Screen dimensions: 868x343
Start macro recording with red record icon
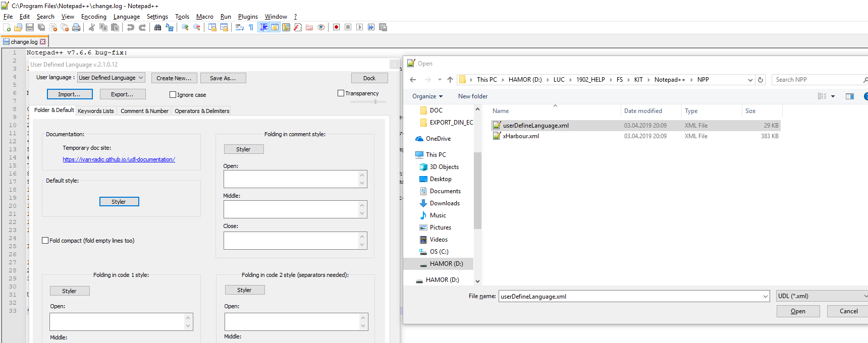coord(337,27)
